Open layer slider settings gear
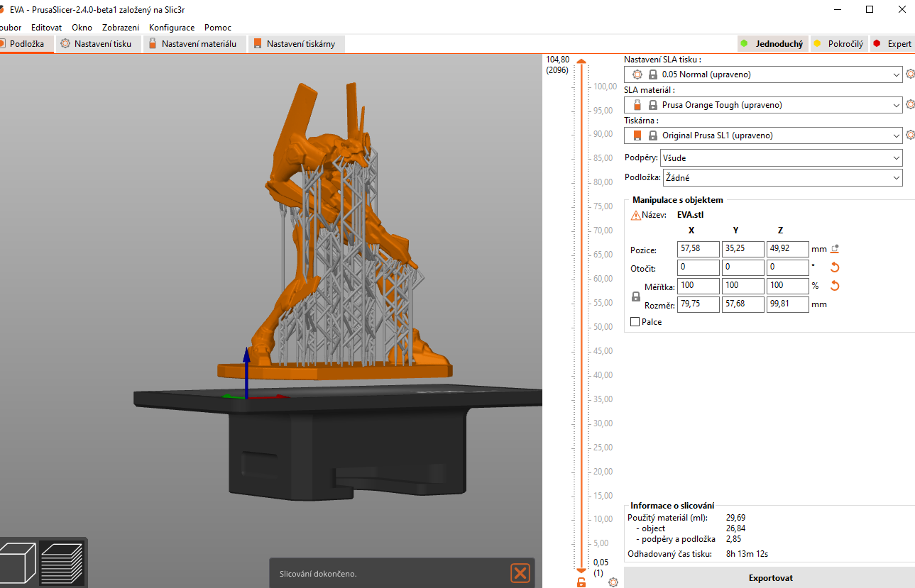This screenshot has height=588, width=915. (x=613, y=582)
